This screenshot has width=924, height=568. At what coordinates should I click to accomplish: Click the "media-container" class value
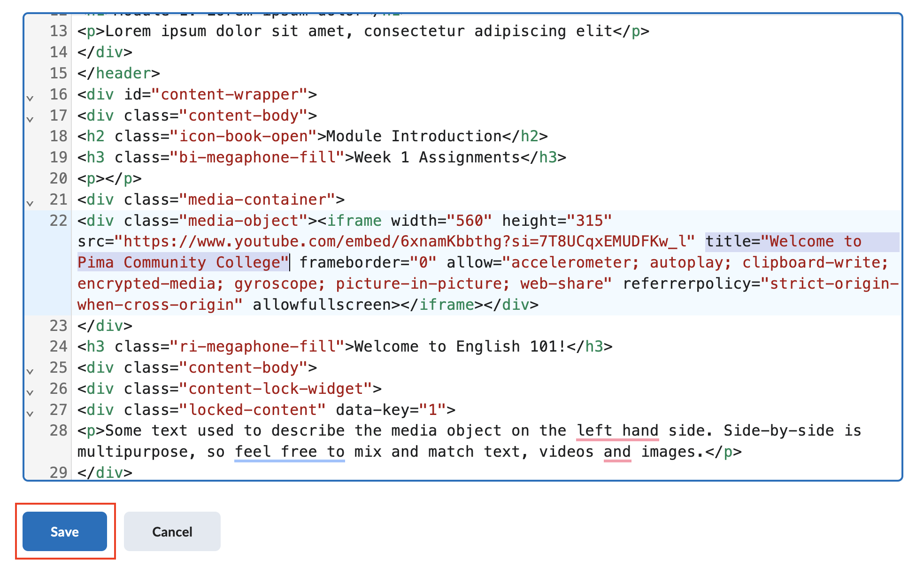coord(257,200)
